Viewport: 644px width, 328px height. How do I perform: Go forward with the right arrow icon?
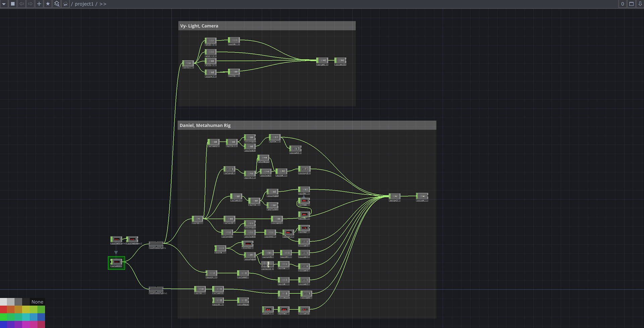[x=30, y=4]
